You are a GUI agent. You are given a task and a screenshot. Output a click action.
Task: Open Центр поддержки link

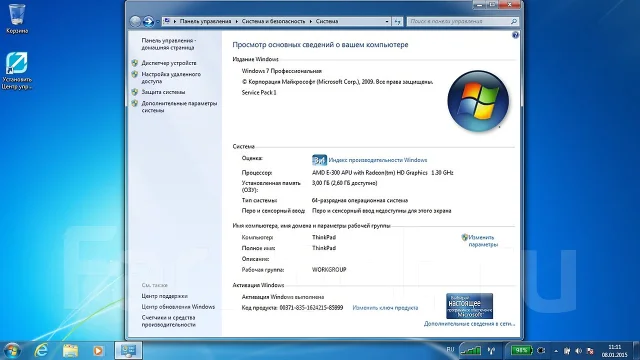[x=164, y=296]
